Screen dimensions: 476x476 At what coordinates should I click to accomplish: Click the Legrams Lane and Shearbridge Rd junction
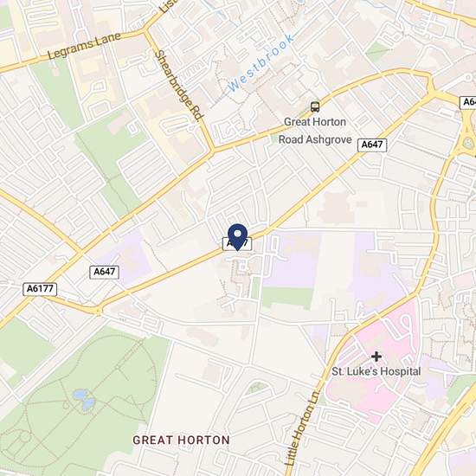[145, 30]
